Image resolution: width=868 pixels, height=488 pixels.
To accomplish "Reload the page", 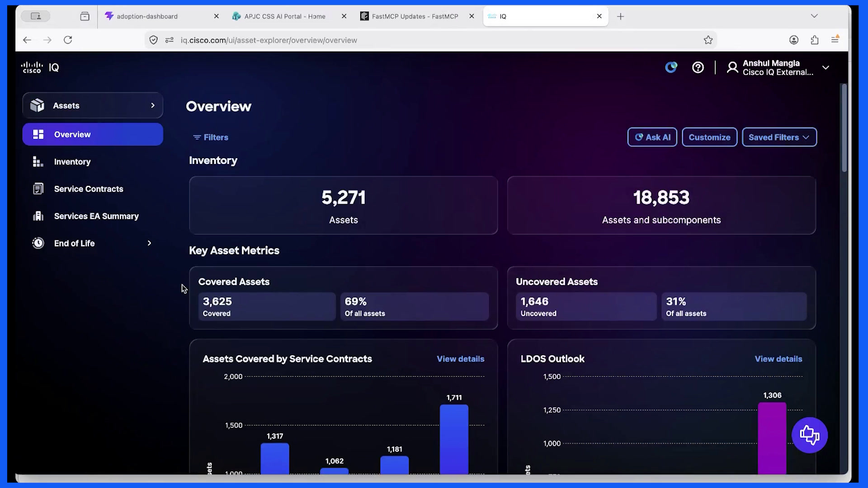I will 68,40.
